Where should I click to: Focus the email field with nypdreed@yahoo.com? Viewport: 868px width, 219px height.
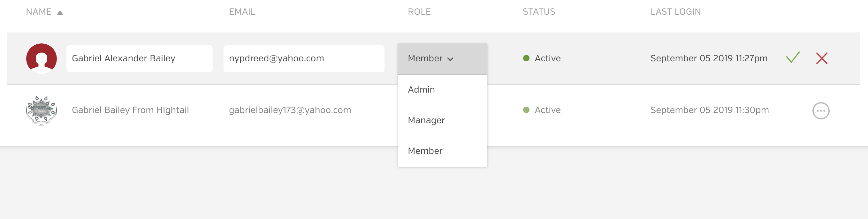pos(304,59)
